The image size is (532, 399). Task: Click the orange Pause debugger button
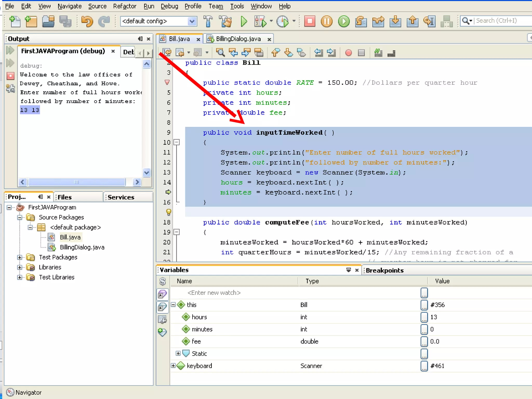(327, 21)
